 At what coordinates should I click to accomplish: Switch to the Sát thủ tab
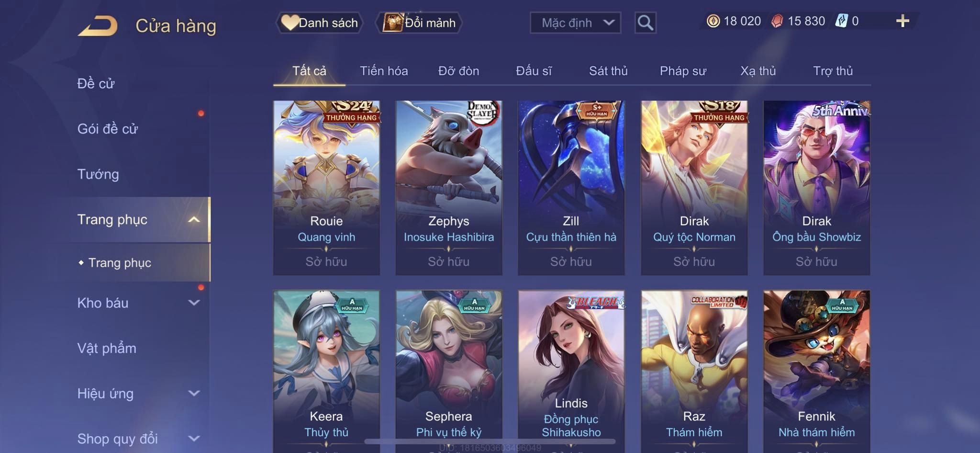click(608, 71)
